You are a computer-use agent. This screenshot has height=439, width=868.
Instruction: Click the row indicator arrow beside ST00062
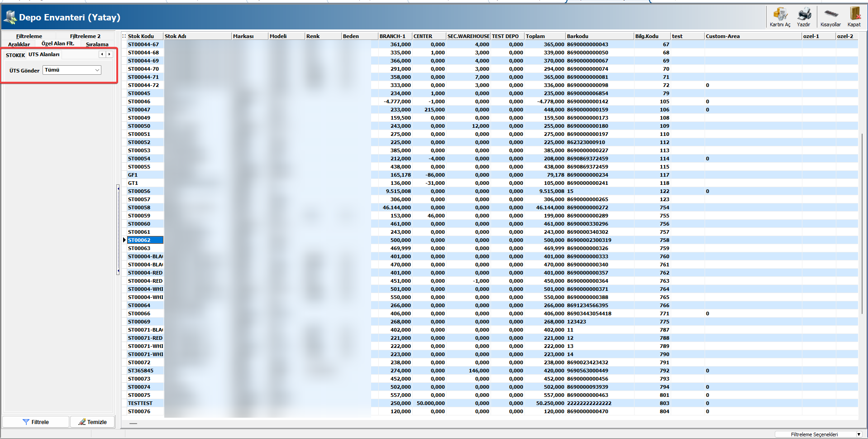(x=124, y=240)
